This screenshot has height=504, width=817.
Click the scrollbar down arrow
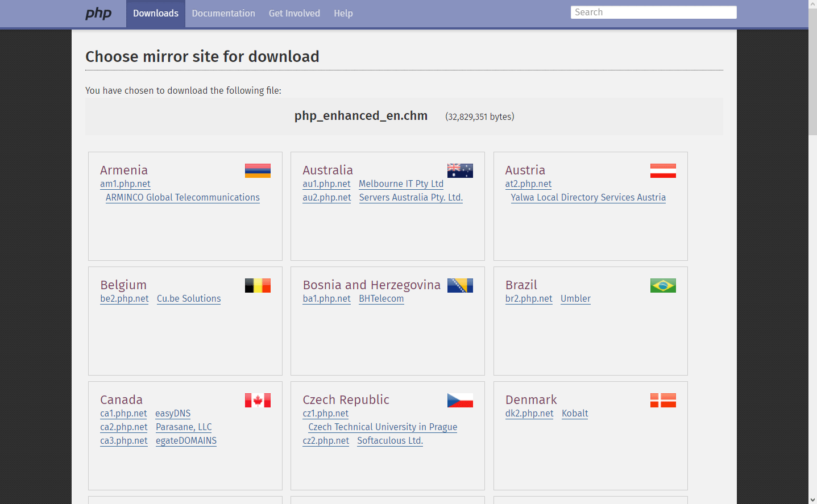tap(812, 499)
